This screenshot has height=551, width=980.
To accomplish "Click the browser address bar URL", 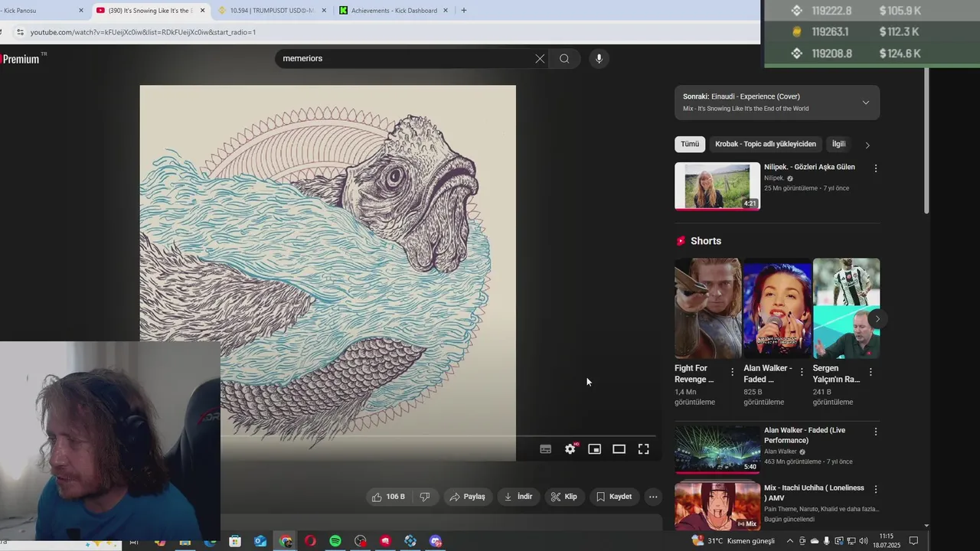I will pos(143,32).
